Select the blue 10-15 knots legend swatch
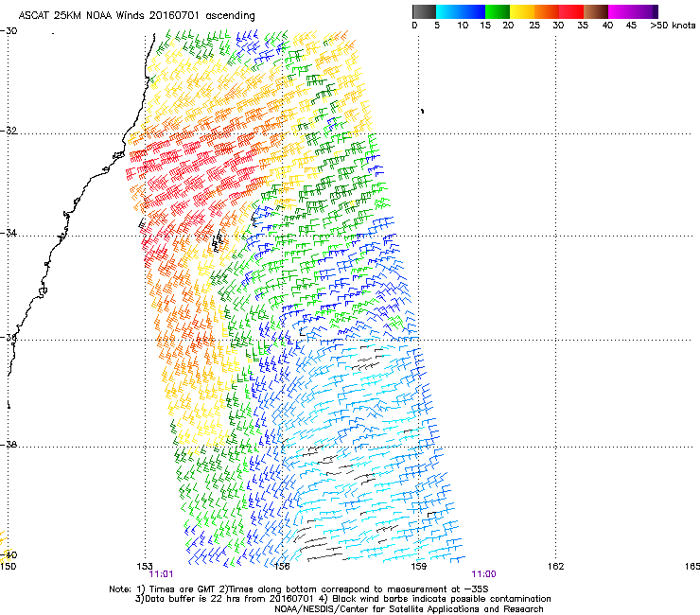Viewport: 700px width, 615px height. tap(473, 11)
